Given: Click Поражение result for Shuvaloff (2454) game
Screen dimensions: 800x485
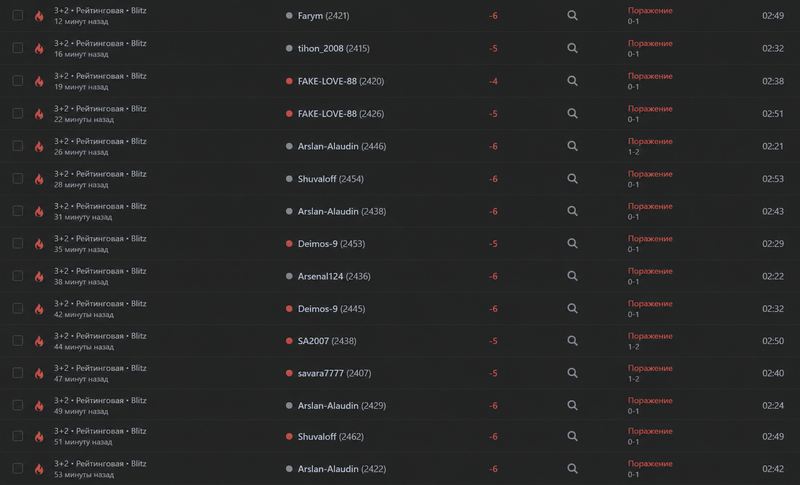Looking at the screenshot, I should (650, 174).
